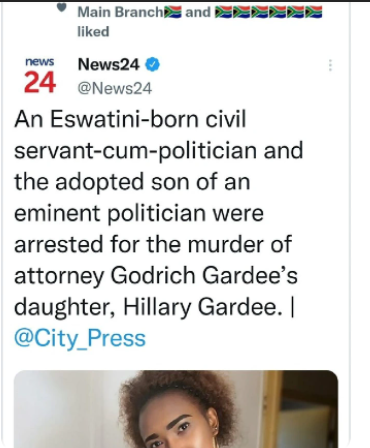Click the woman's face in the photo

click(x=182, y=427)
